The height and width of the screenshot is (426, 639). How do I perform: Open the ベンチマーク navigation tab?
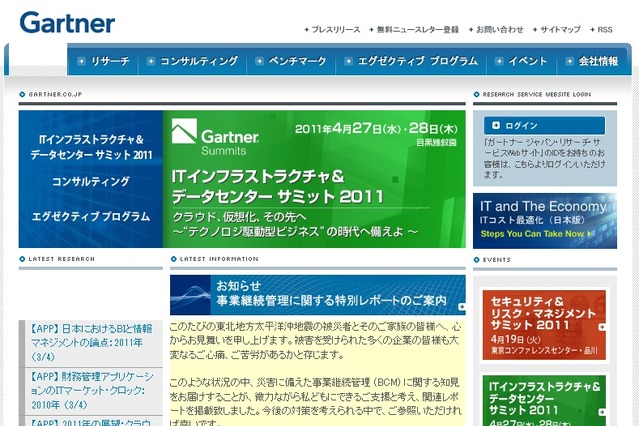pyautogui.click(x=291, y=61)
